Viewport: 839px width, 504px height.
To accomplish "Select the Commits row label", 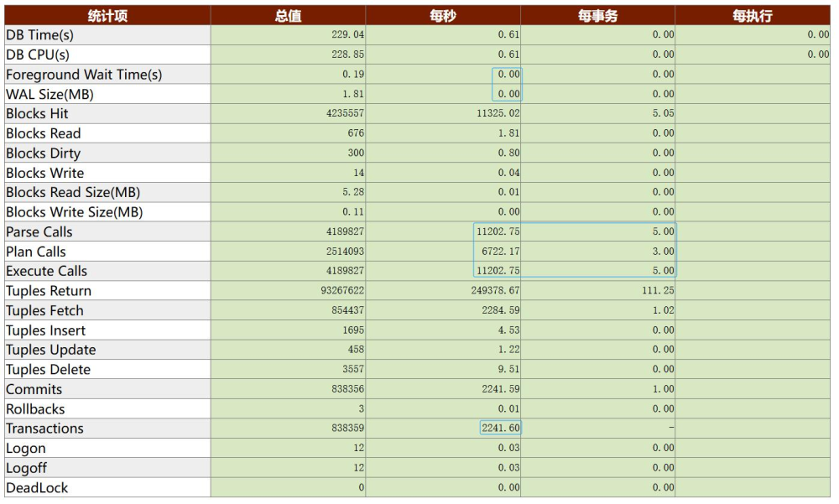I will click(x=34, y=389).
